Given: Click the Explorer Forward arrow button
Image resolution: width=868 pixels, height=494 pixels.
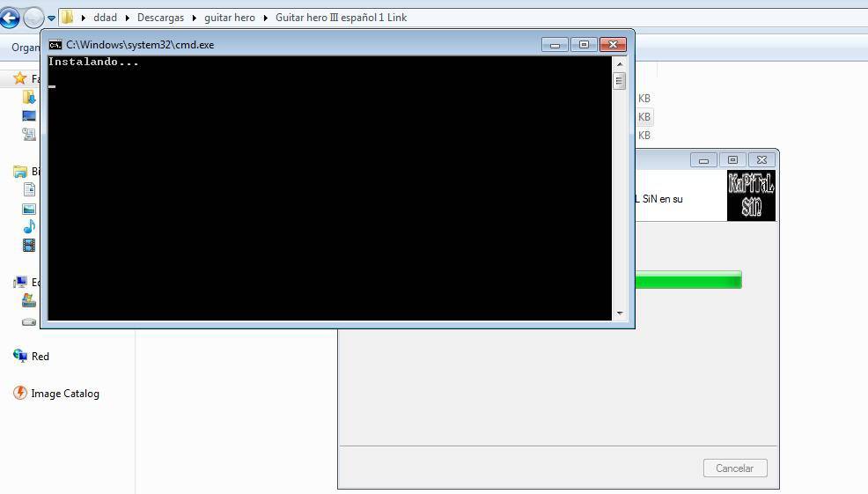Looking at the screenshot, I should pos(33,18).
